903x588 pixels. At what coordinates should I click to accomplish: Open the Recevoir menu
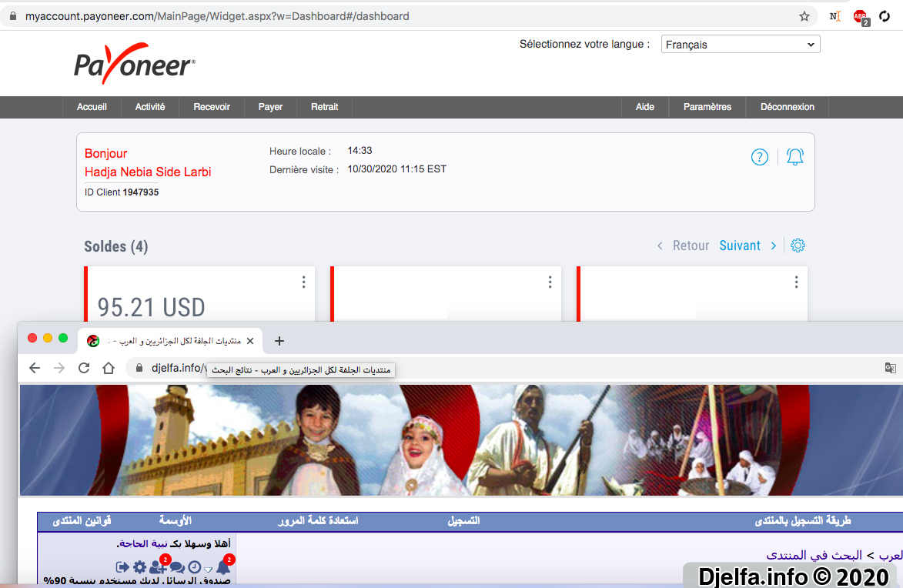[x=212, y=107]
